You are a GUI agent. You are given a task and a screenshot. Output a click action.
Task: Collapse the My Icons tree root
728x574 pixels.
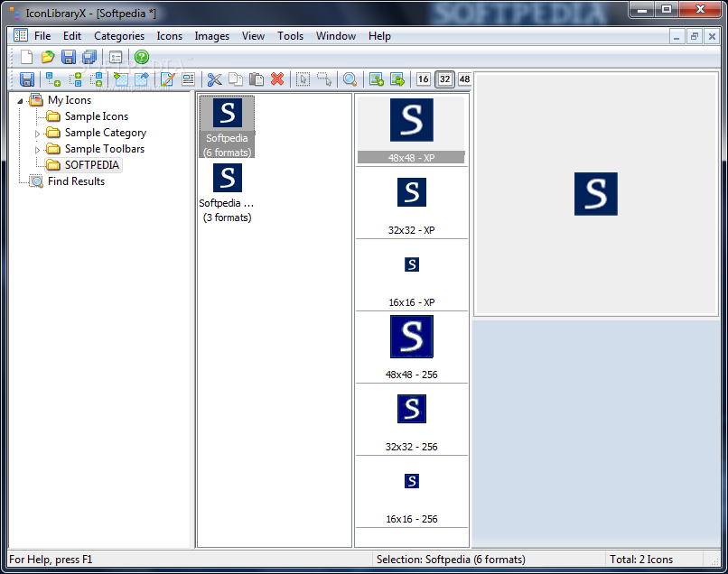20,101
